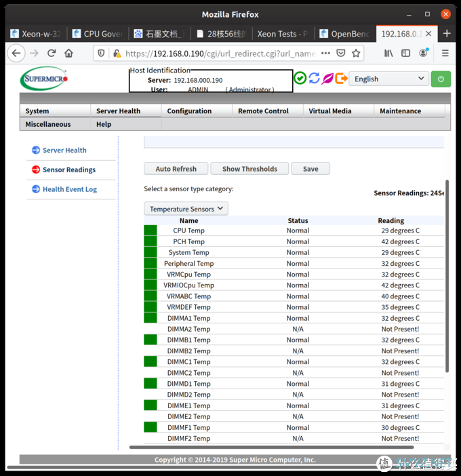461x476 pixels.
Task: Open the Firefox hamburger menu
Action: coord(444,53)
